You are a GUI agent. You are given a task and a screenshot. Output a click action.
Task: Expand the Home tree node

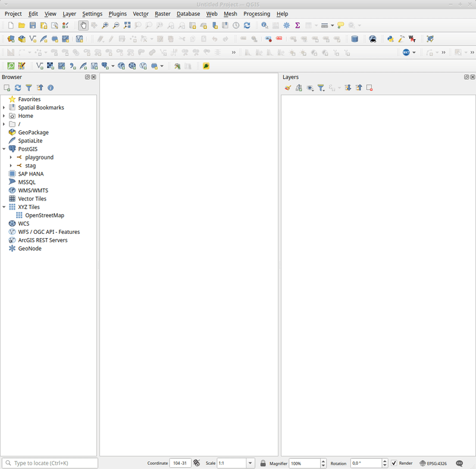point(4,115)
